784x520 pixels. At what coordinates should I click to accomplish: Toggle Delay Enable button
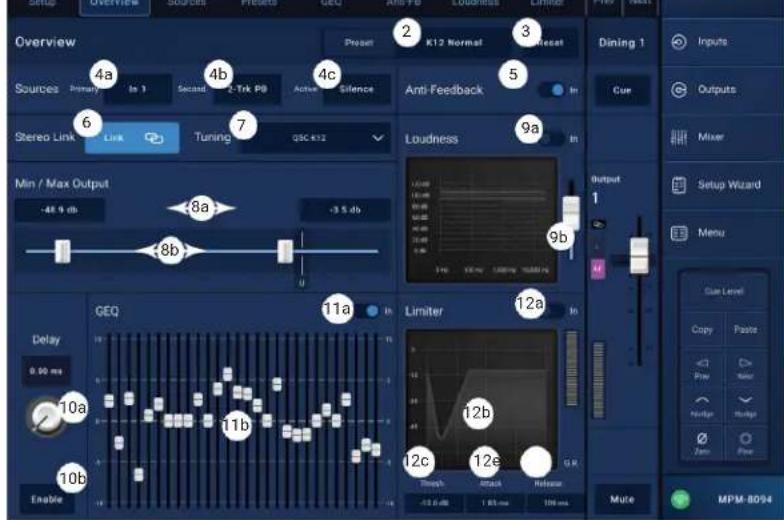46,499
